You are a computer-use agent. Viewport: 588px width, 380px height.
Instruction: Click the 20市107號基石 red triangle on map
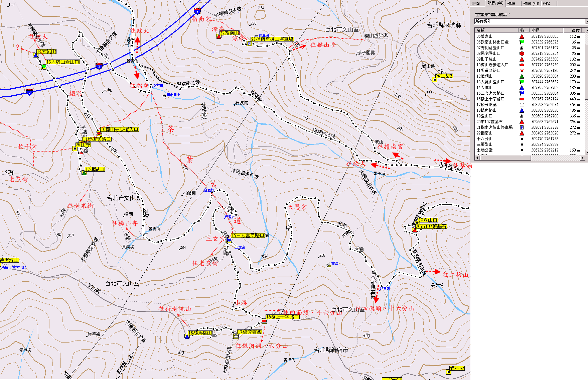click(x=415, y=230)
